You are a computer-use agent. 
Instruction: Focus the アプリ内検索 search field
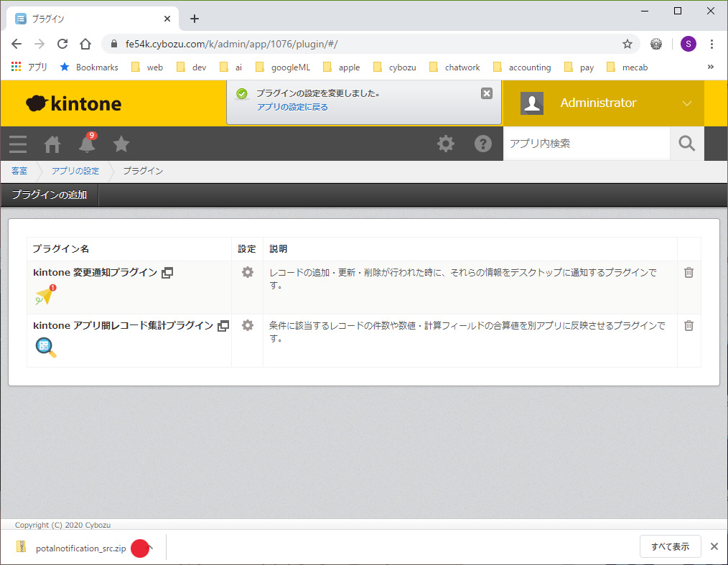tap(587, 144)
